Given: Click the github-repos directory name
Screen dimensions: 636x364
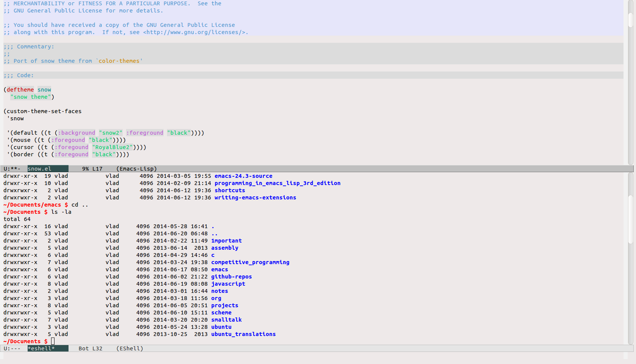Looking at the screenshot, I should [232, 277].
